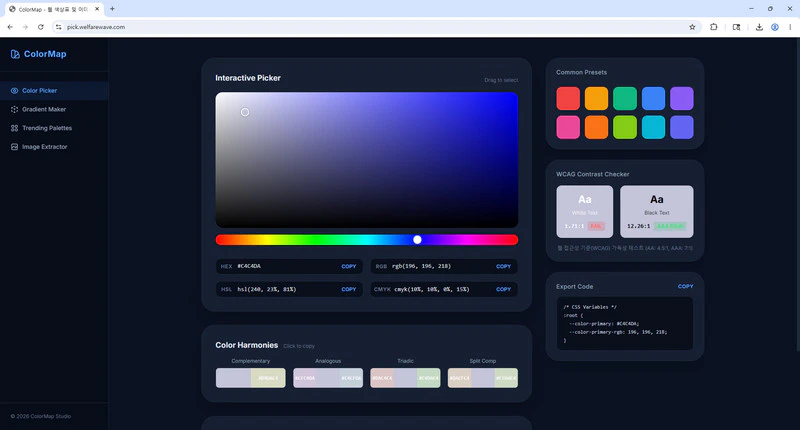The image size is (800, 430).
Task: Click the hue slider handle
Action: tap(417, 240)
